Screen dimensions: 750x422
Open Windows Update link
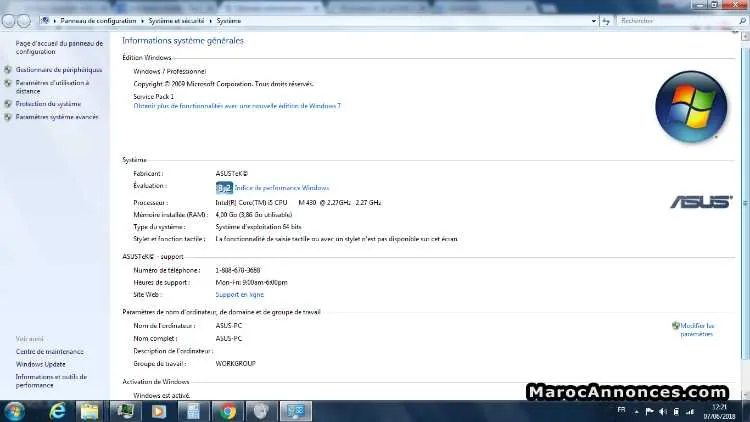point(40,364)
